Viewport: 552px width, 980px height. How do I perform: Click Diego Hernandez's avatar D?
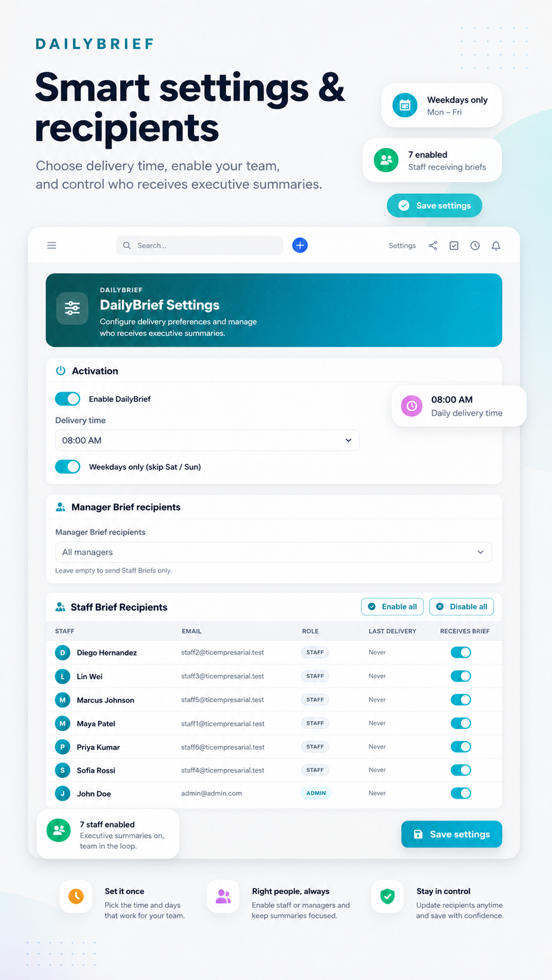63,652
